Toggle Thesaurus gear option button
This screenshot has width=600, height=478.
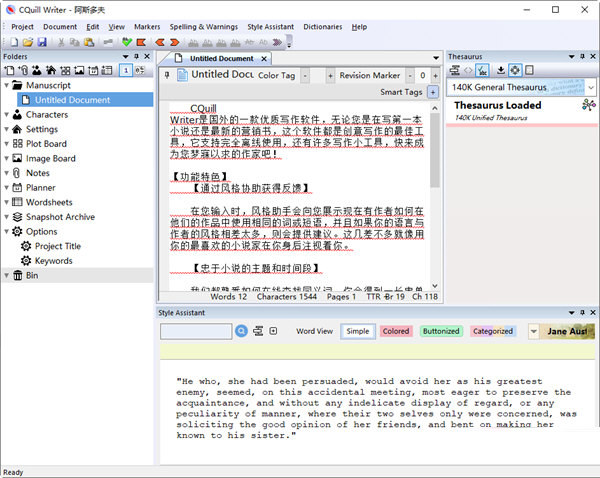click(x=515, y=70)
